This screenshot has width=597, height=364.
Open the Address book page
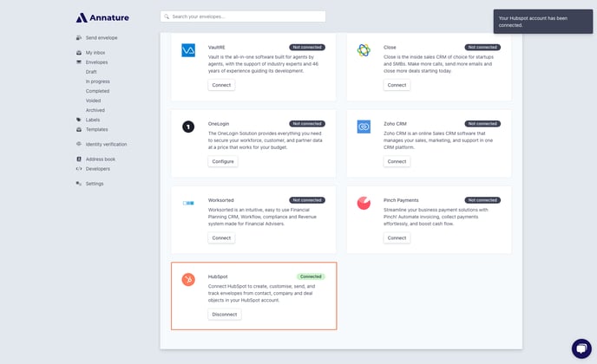click(x=101, y=159)
